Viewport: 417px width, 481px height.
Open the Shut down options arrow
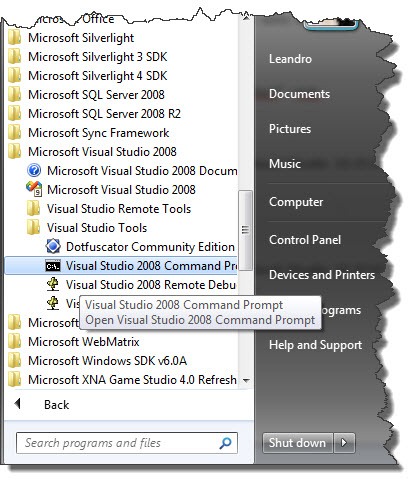[344, 443]
